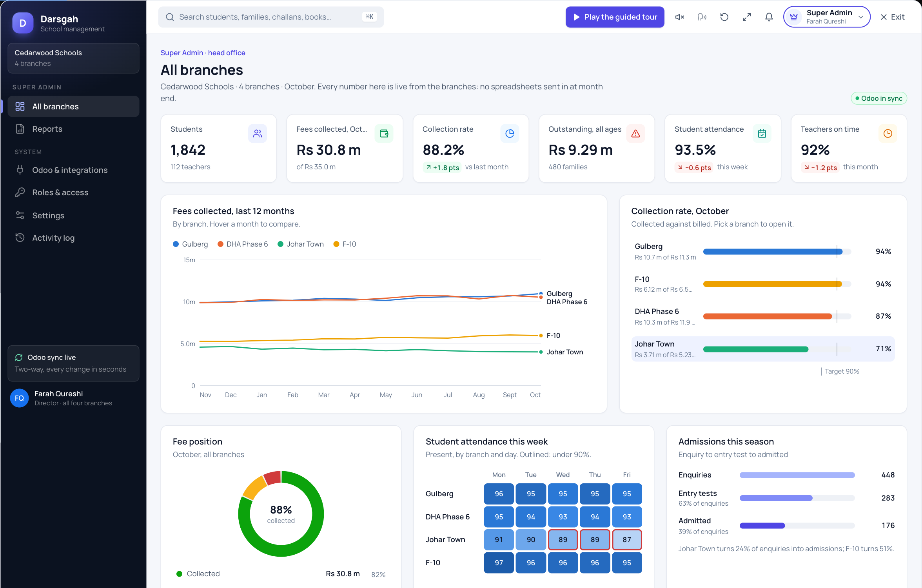Mute the tour sound speaker icon
Viewport: 922px width, 588px height.
[680, 17]
